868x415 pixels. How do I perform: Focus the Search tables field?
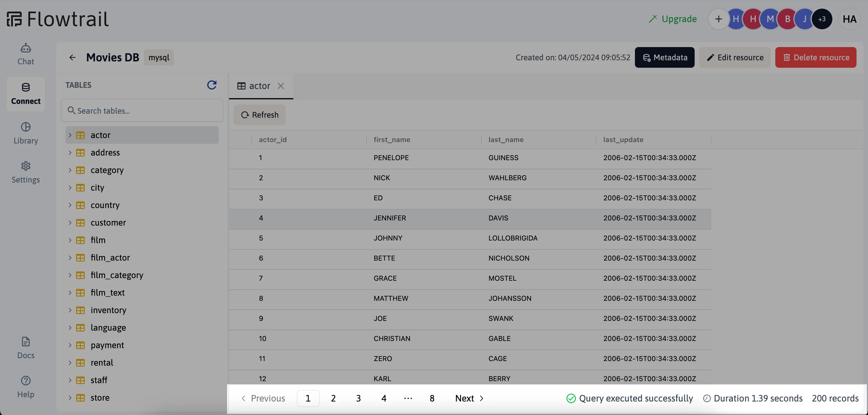[x=142, y=110]
